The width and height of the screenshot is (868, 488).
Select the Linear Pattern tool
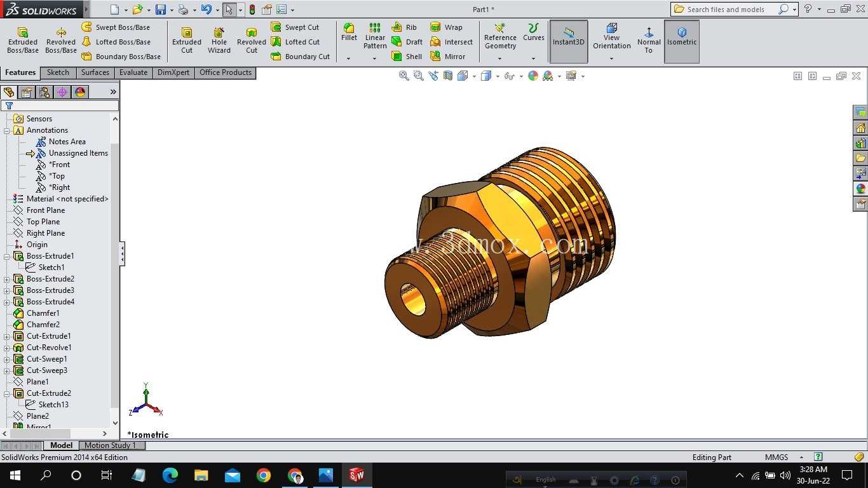pos(375,36)
